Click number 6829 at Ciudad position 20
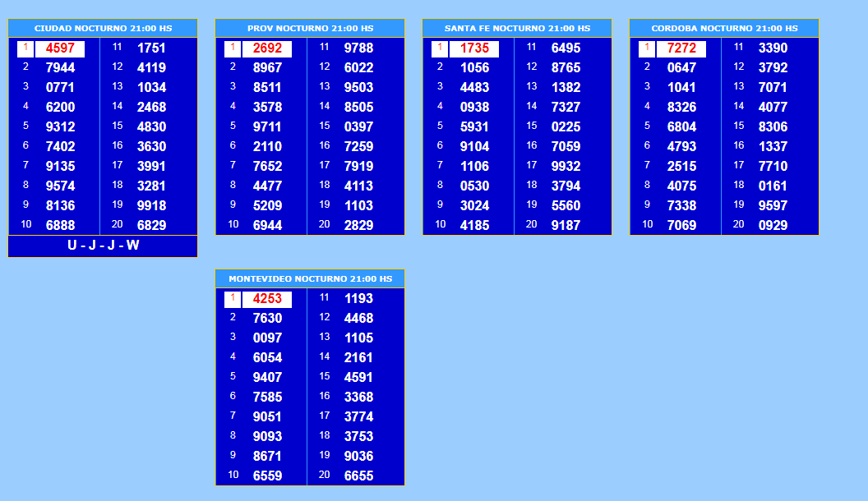The image size is (868, 501). tap(151, 225)
